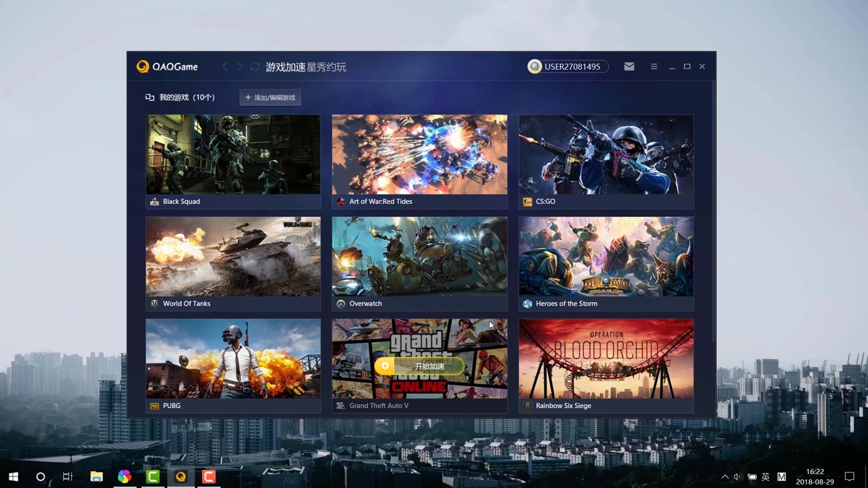Click the 'Black Squad' label
Image resolution: width=868 pixels, height=488 pixels.
pyautogui.click(x=182, y=201)
